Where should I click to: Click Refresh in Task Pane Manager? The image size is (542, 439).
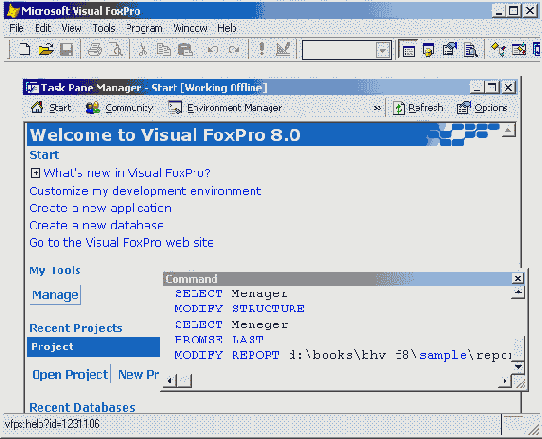[418, 108]
